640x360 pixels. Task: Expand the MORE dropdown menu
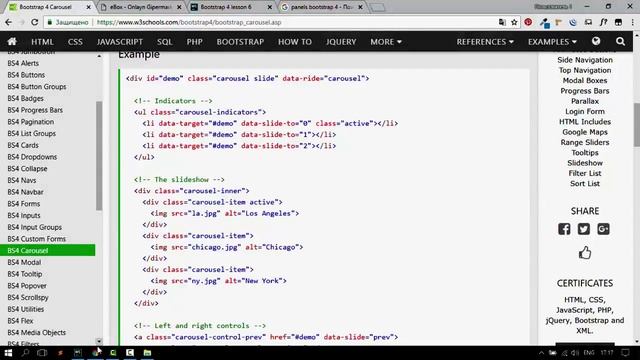[x=386, y=42]
